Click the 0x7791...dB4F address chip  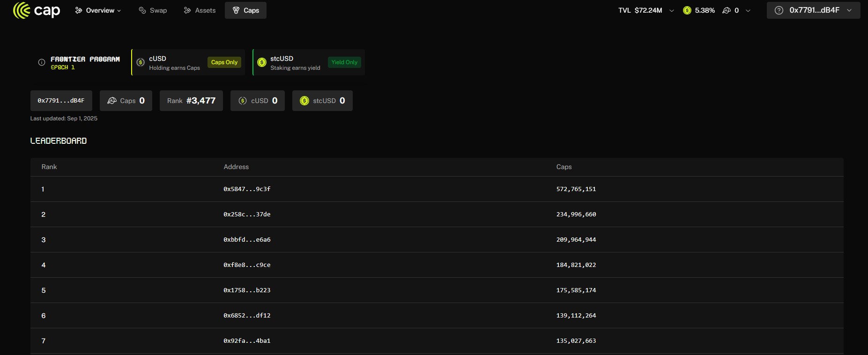tap(61, 101)
